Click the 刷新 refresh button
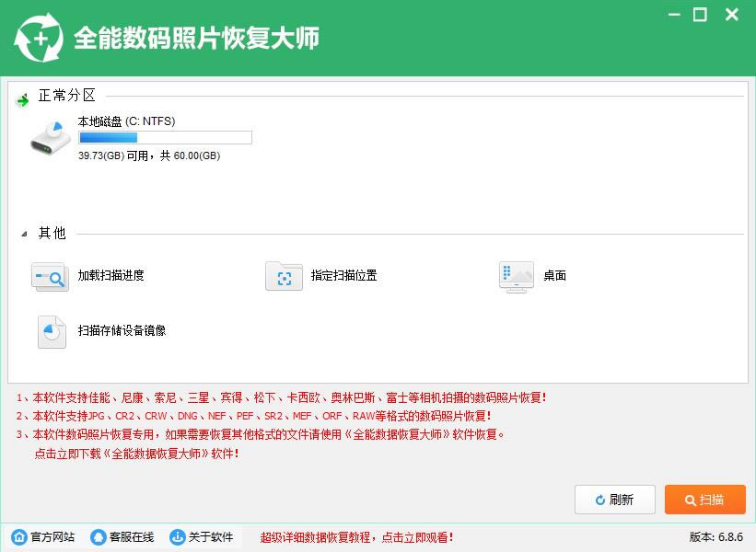This screenshot has width=756, height=552. coord(615,500)
